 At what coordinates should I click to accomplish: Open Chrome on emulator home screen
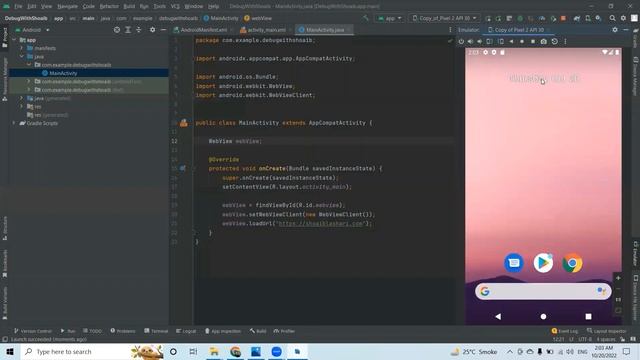pos(572,263)
